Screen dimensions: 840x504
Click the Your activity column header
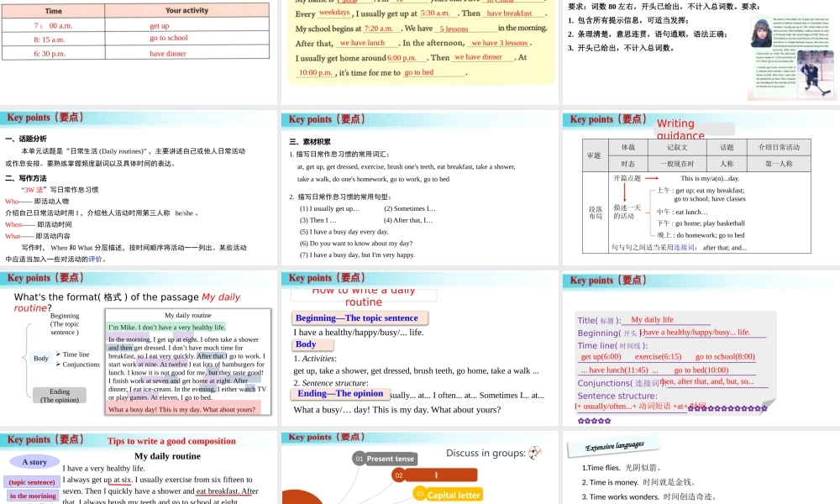(187, 10)
